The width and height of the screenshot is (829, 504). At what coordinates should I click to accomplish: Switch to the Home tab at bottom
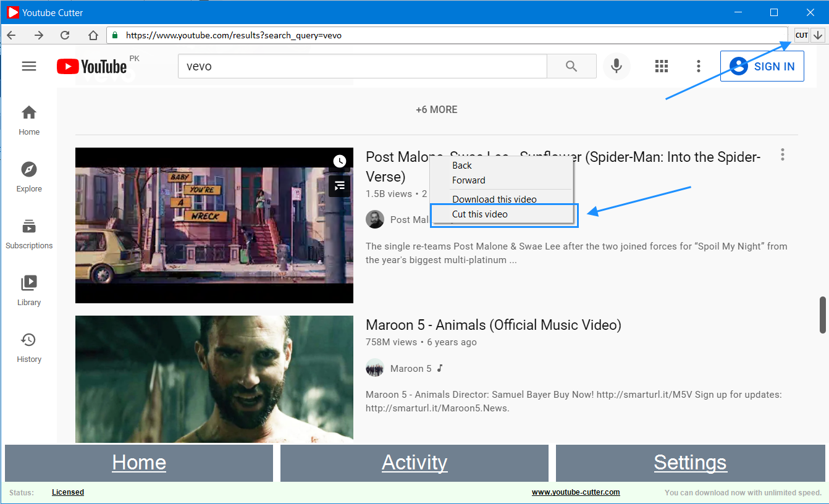139,463
